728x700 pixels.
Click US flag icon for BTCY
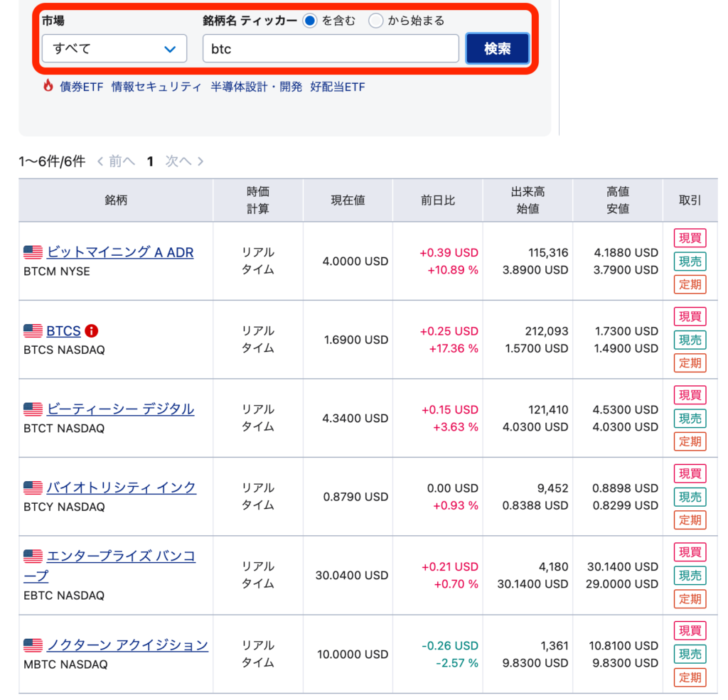(33, 488)
